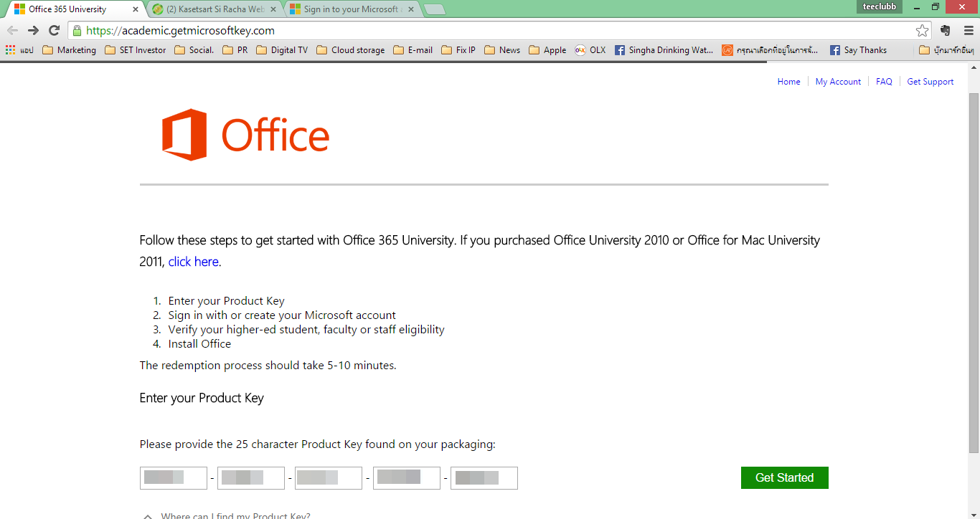Focus the first Product Key field

tap(174, 477)
